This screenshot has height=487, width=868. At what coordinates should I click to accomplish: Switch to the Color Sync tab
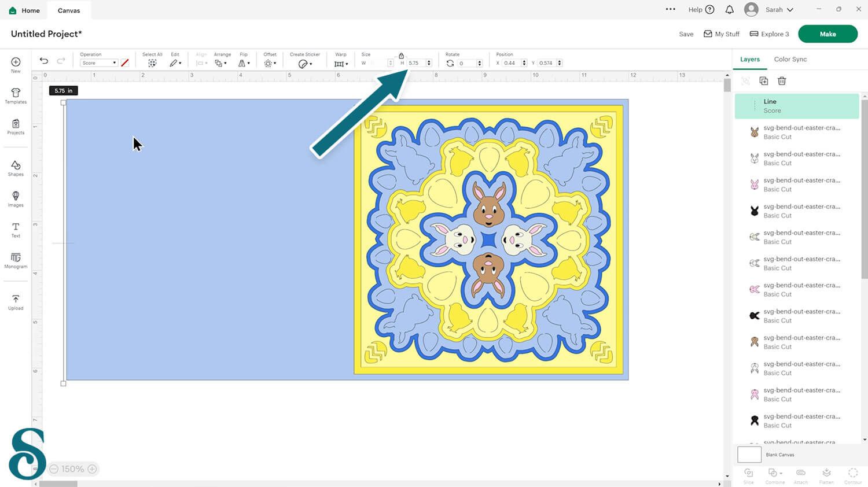pyautogui.click(x=790, y=59)
